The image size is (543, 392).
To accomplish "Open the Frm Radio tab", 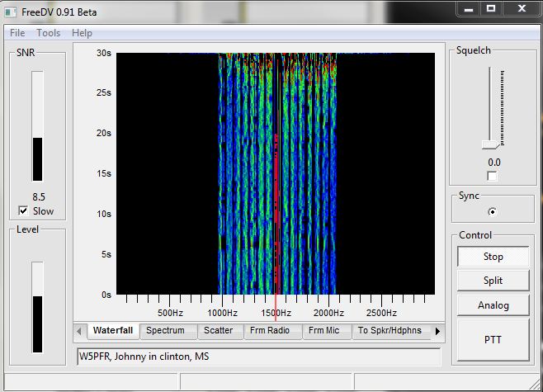I will [271, 331].
